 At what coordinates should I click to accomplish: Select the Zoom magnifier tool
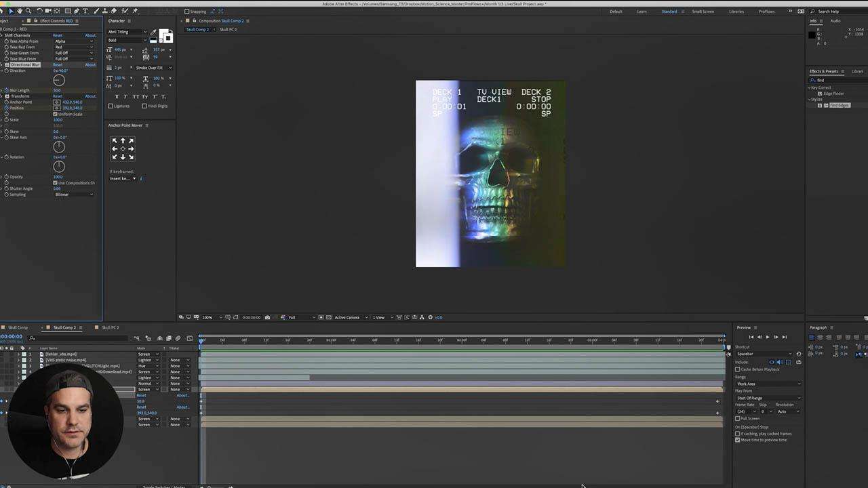pos(28,11)
